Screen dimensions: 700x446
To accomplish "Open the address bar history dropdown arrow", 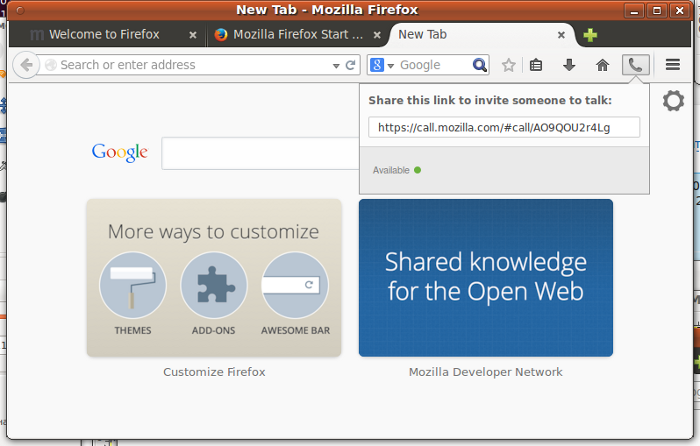I will coord(336,66).
